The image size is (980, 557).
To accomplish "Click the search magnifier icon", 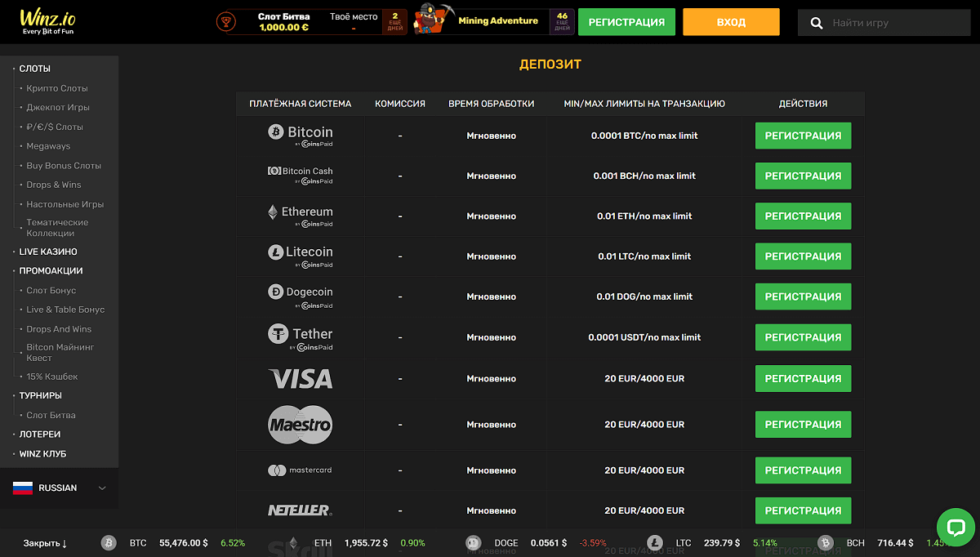I will 817,24.
